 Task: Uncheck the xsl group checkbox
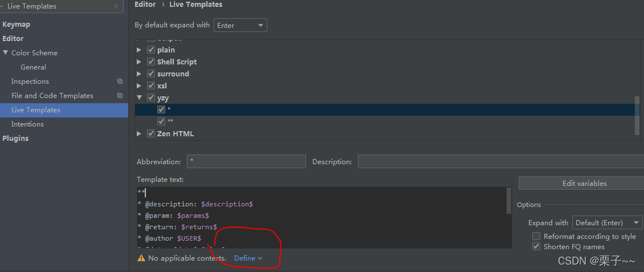pos(150,86)
